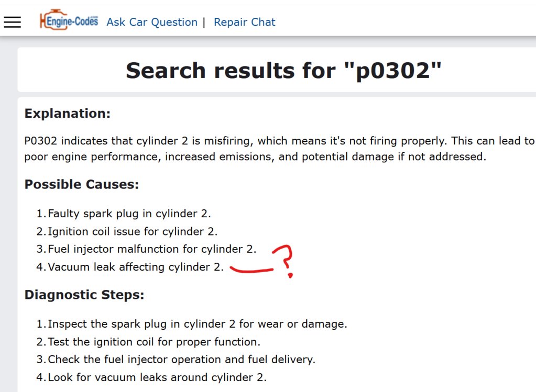Click the pipe separator between nav links

tap(204, 22)
